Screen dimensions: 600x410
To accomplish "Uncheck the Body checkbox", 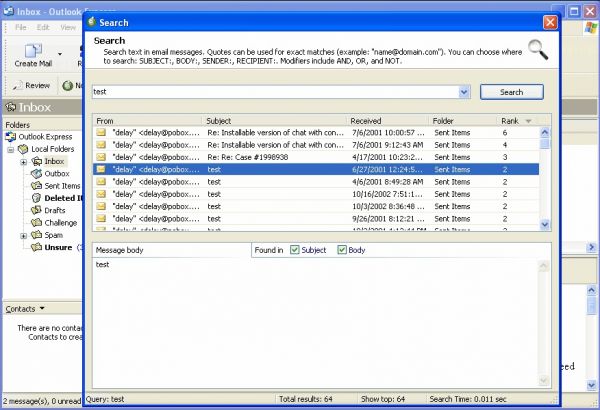I will tap(342, 250).
